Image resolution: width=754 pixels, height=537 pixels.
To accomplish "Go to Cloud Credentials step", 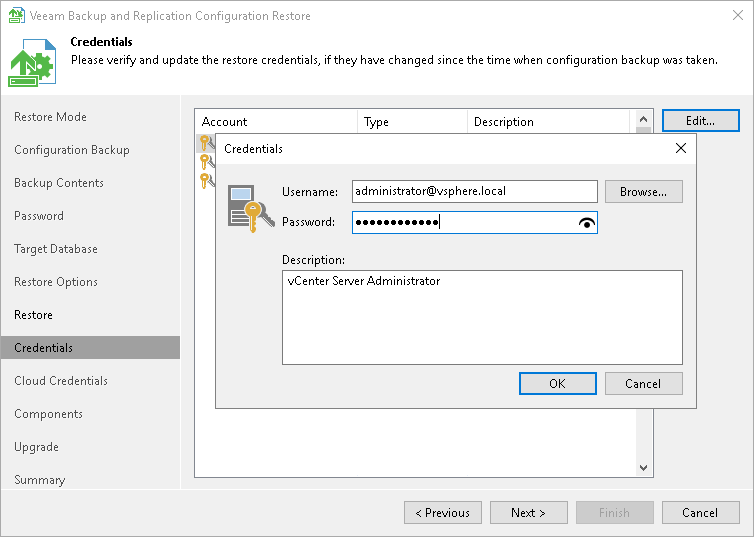I will tap(61, 381).
